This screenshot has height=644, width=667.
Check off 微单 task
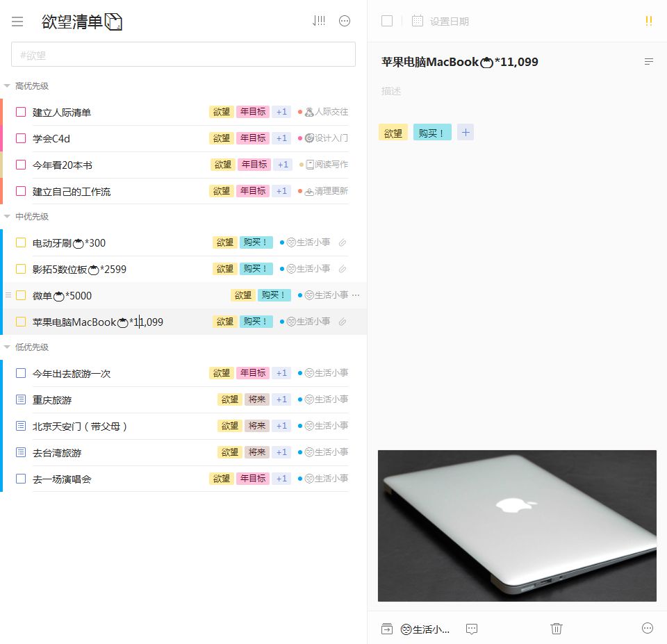click(x=20, y=295)
